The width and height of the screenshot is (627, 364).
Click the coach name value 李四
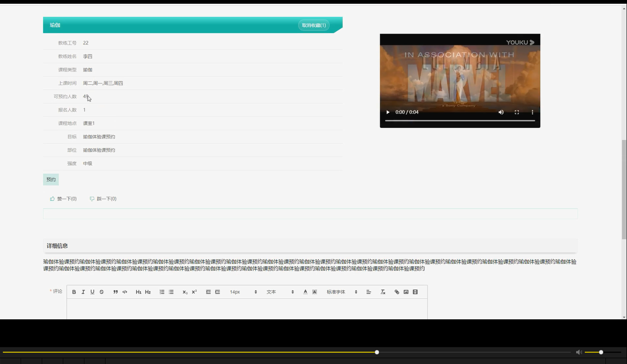coord(88,56)
